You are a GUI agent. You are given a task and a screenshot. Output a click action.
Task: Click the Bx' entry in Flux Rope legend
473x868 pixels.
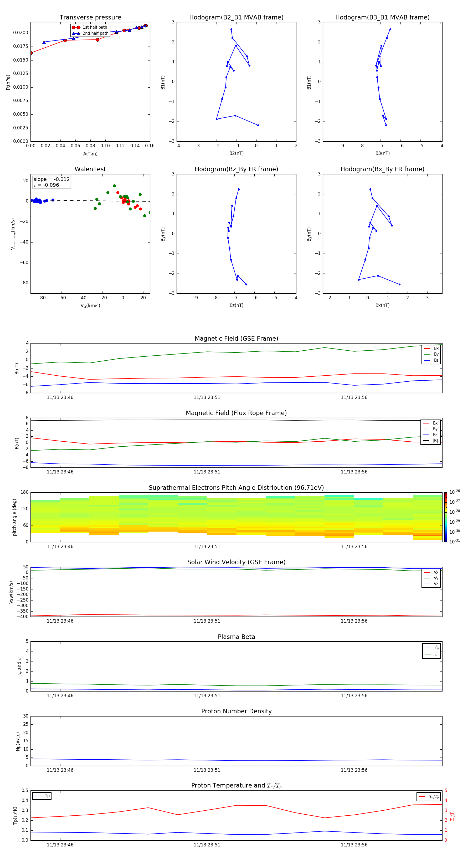431,423
